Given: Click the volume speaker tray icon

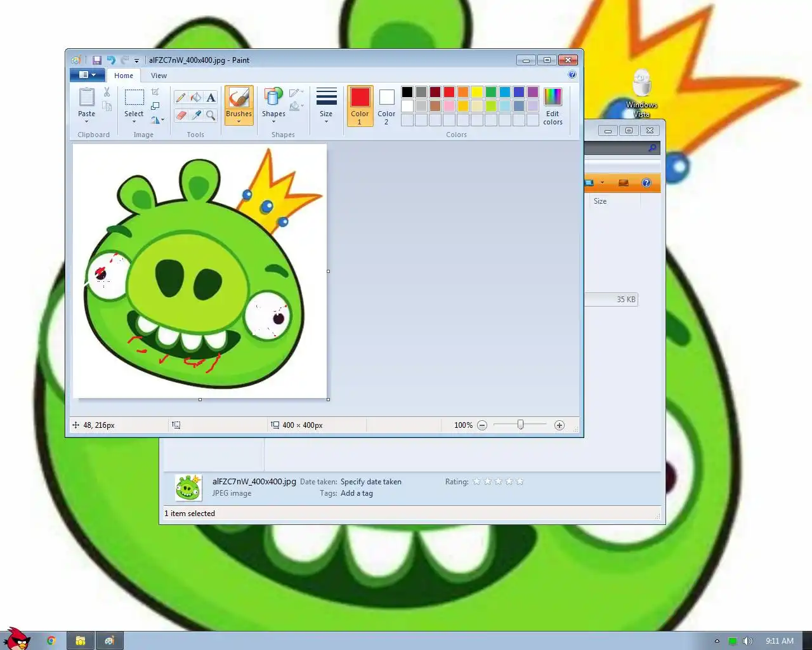Looking at the screenshot, I should [x=748, y=641].
